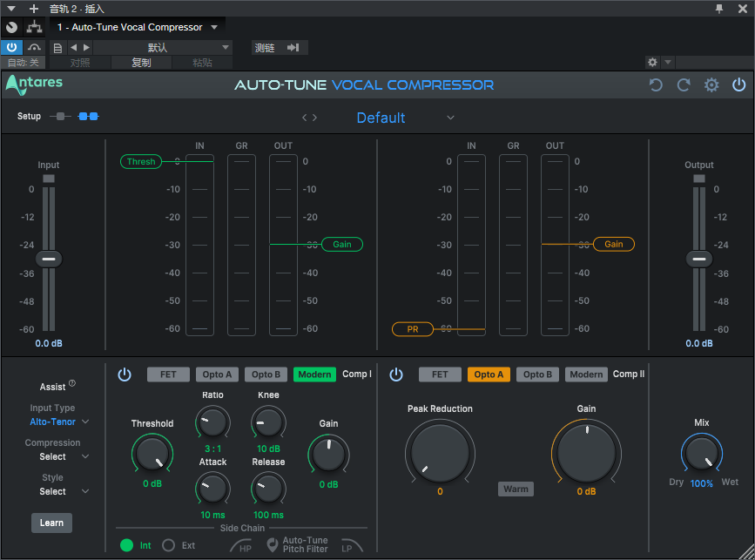The height and width of the screenshot is (560, 755).
Task: Toggle the side chain HP filter icon
Action: click(240, 545)
